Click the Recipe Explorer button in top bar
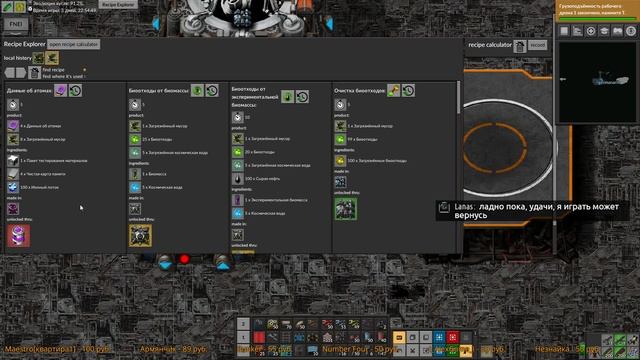 (x=118, y=4)
